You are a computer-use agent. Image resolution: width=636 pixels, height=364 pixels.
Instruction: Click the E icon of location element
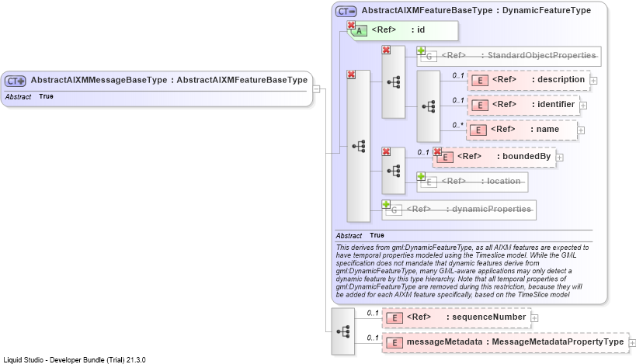click(429, 182)
